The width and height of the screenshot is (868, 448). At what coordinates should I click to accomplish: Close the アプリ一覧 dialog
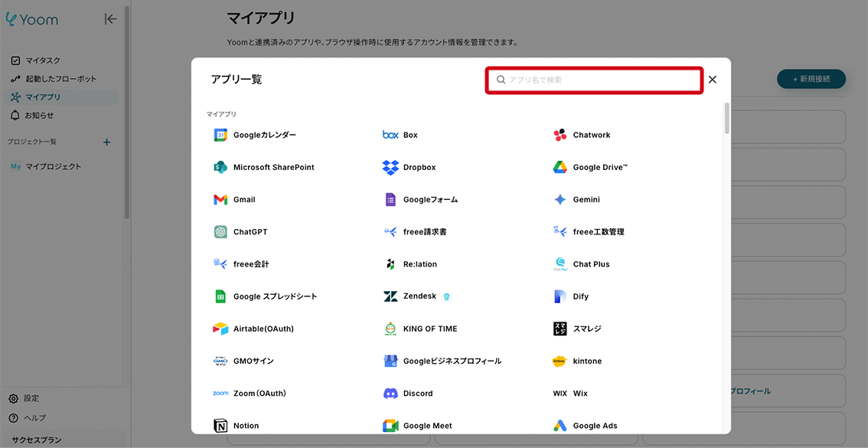(713, 80)
